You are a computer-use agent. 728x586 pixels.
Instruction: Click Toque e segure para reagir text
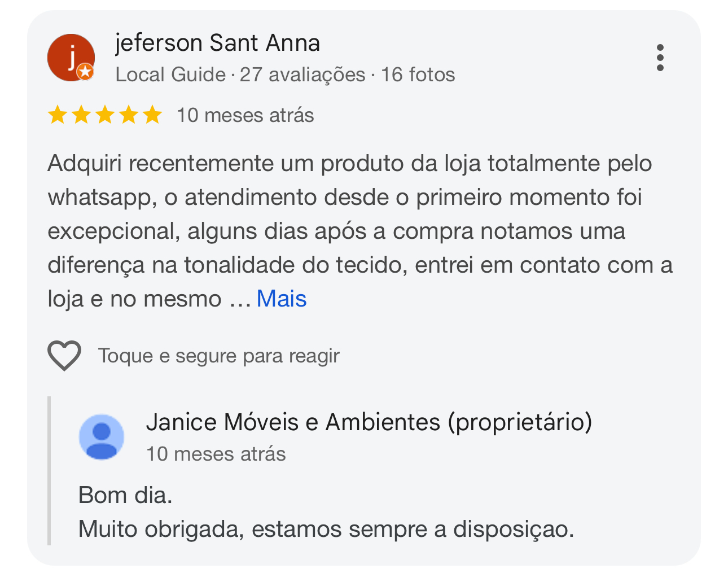[x=218, y=356]
